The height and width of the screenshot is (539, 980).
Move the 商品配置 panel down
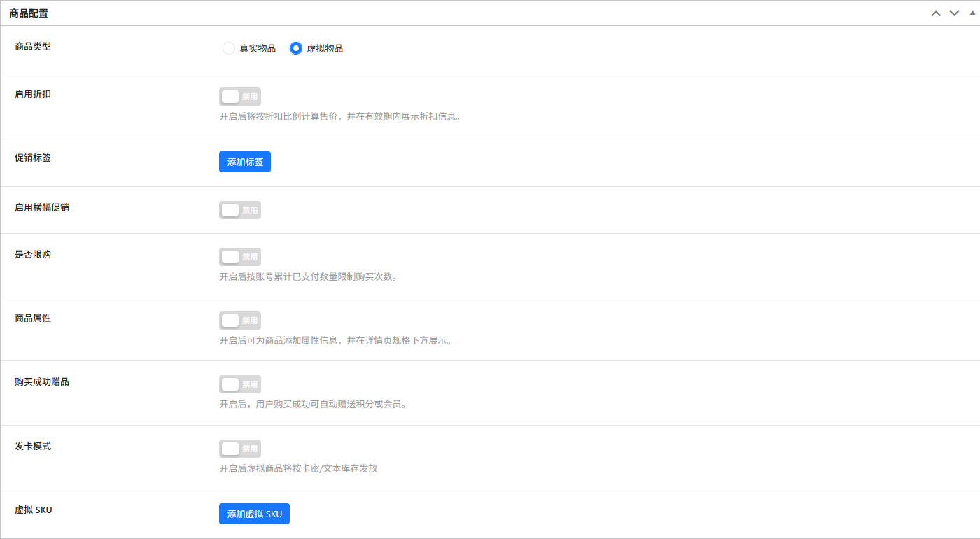954,13
